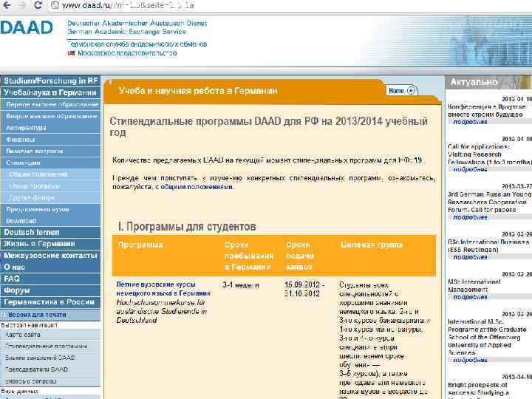Click the 3-4 недели table cell

(x=241, y=285)
